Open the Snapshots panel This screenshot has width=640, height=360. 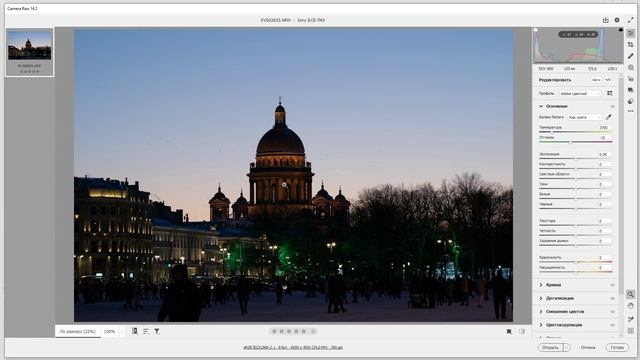tap(631, 90)
